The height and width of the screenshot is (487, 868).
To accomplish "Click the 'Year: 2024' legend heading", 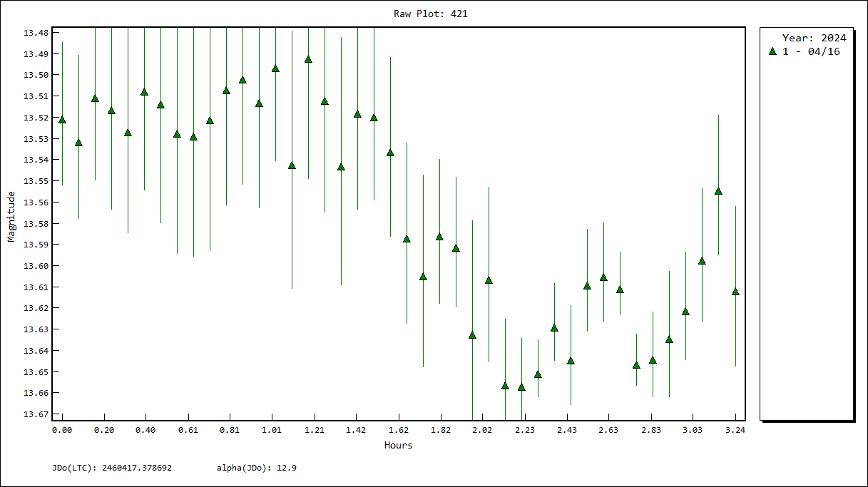I will pyautogui.click(x=815, y=38).
